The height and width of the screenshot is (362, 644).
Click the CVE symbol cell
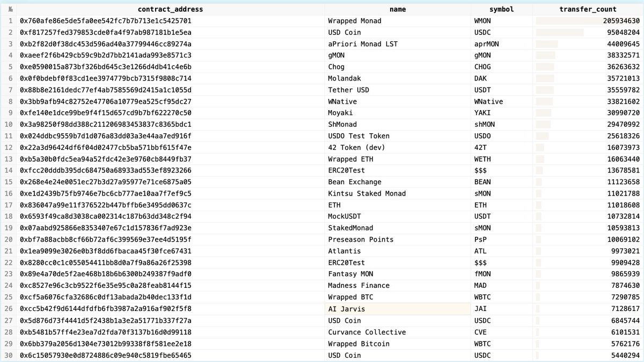pyautogui.click(x=502, y=332)
